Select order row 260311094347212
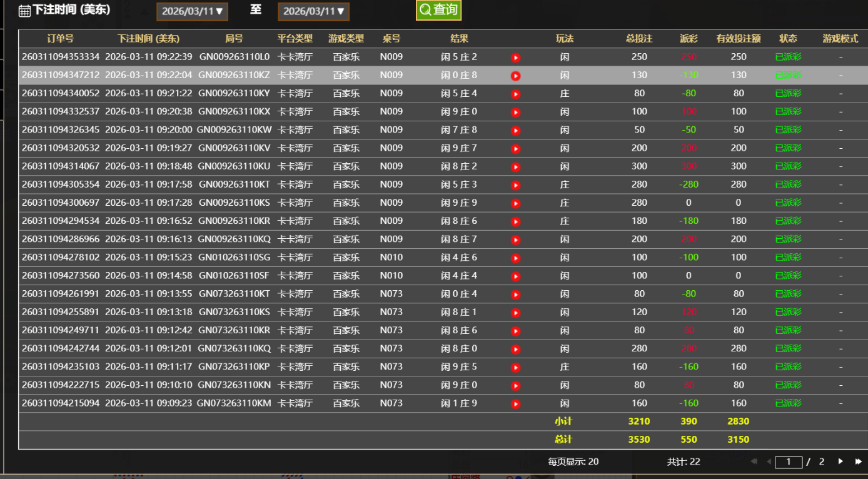868x479 pixels. (x=61, y=75)
